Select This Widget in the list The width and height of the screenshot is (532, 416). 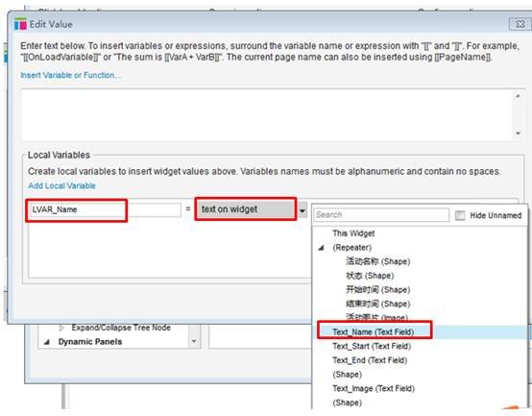(353, 233)
